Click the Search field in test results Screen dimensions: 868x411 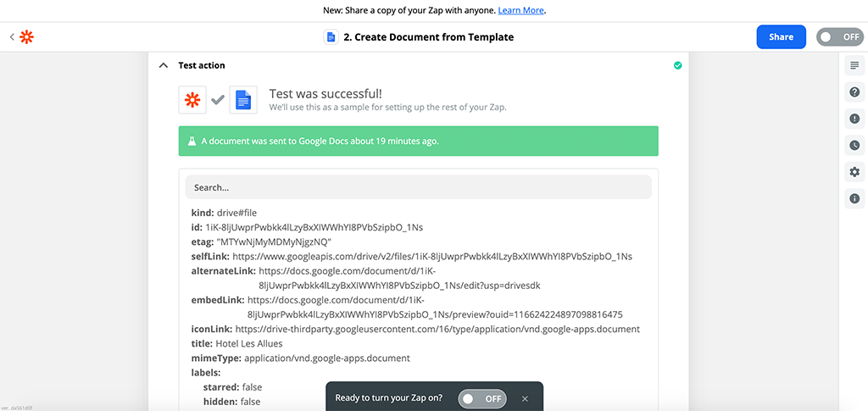coord(419,187)
